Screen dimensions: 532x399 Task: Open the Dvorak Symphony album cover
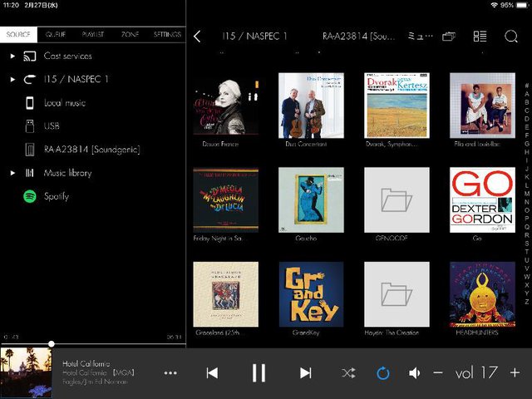(x=397, y=106)
